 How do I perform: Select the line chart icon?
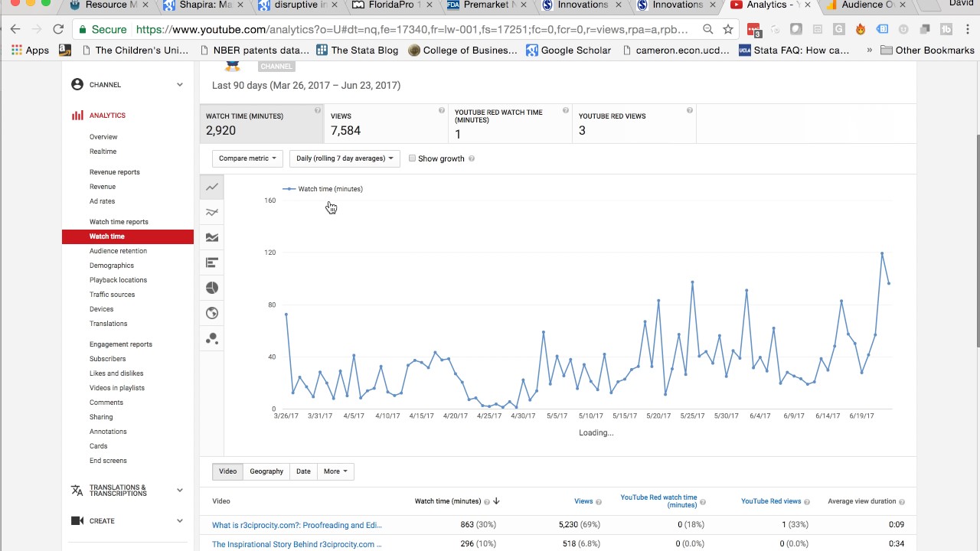tap(212, 187)
